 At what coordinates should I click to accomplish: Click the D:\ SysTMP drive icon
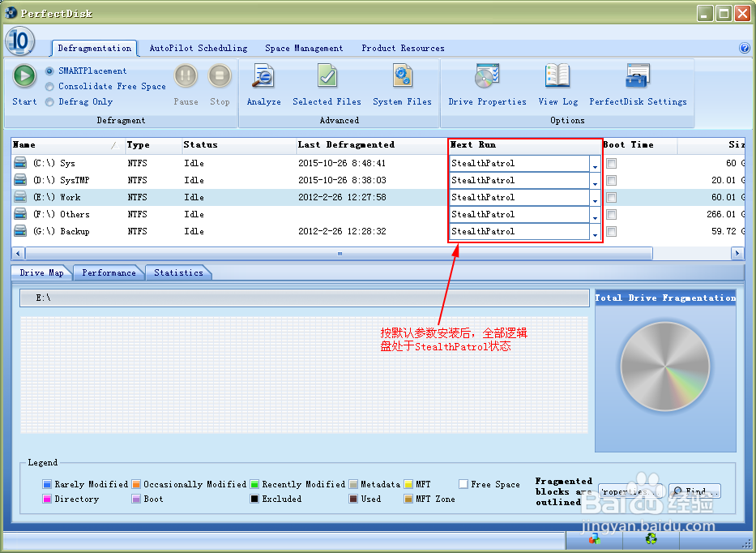pos(20,179)
